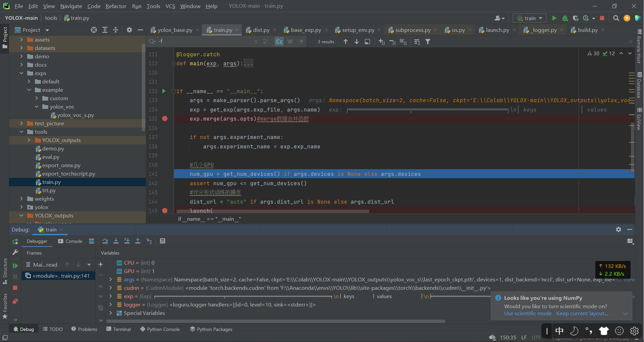Click Use scientific mode link

pyautogui.click(x=528, y=314)
